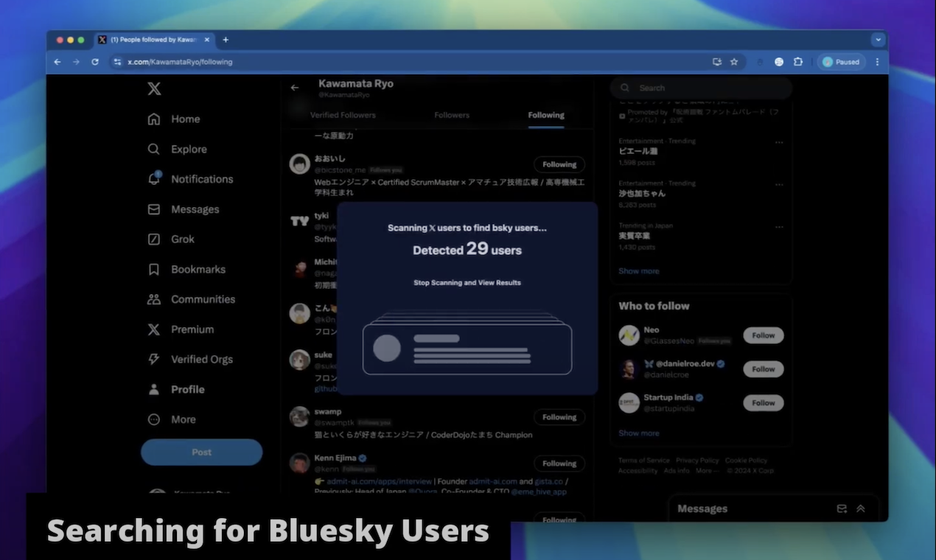This screenshot has height=560, width=936.
Task: Open options for 沙也加ちゃん trend
Action: point(779,185)
